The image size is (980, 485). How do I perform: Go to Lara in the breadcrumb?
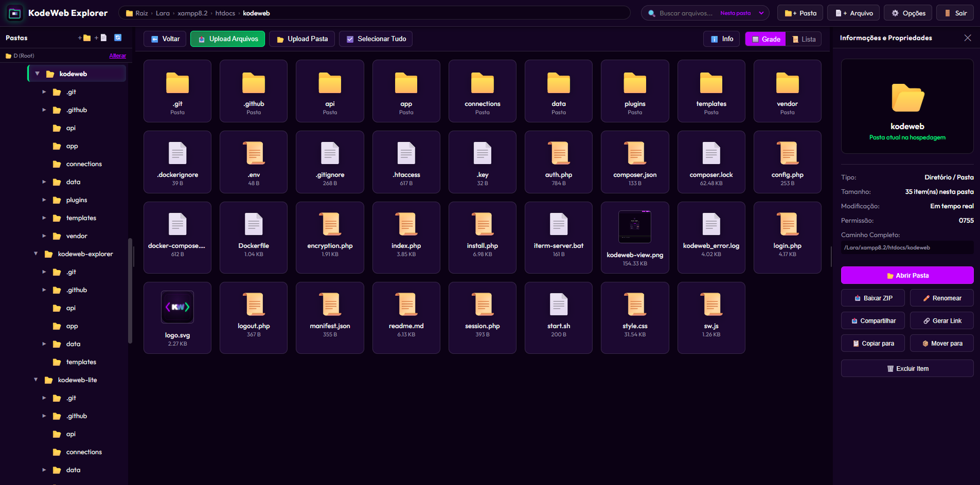click(162, 13)
